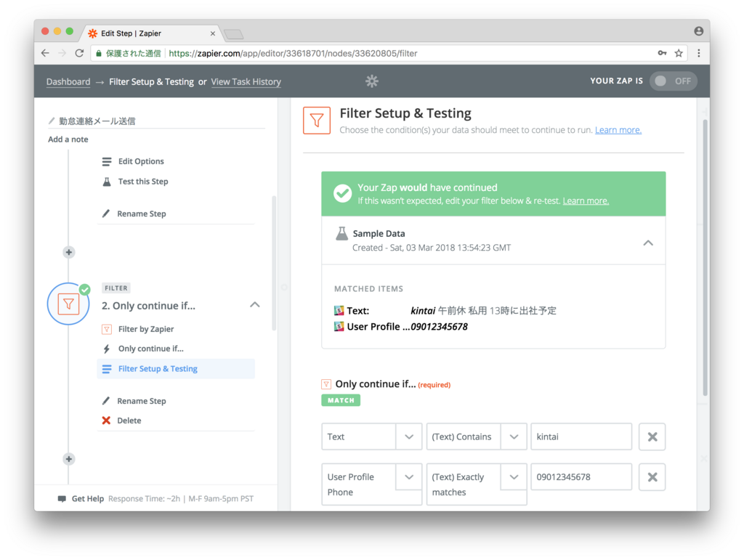Click red X icon beside Delete

(106, 421)
